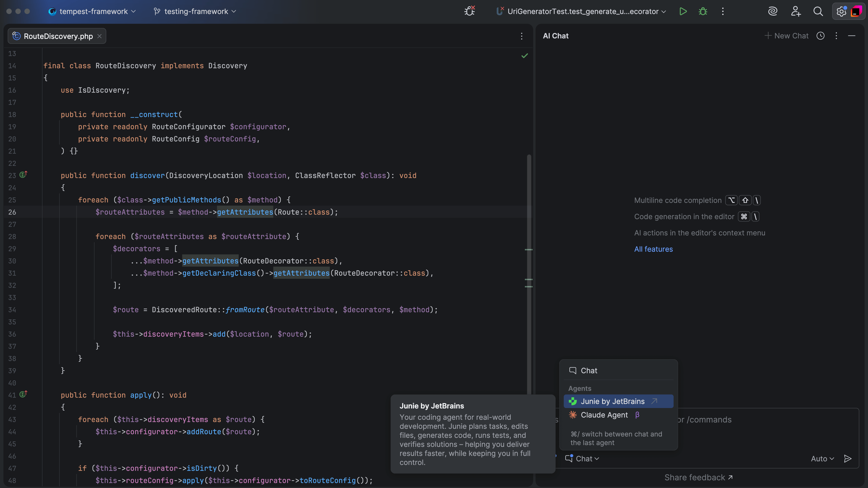Invite collaborator with the add-user icon

coord(796,11)
